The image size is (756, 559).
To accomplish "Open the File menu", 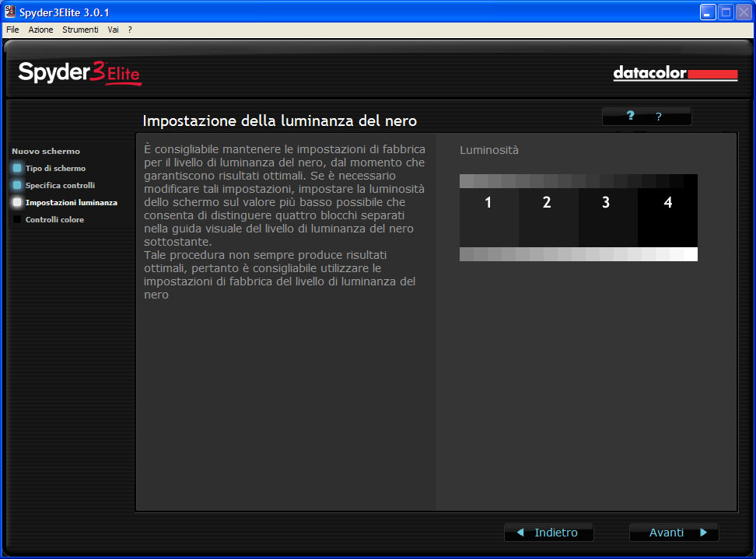I will [x=12, y=30].
